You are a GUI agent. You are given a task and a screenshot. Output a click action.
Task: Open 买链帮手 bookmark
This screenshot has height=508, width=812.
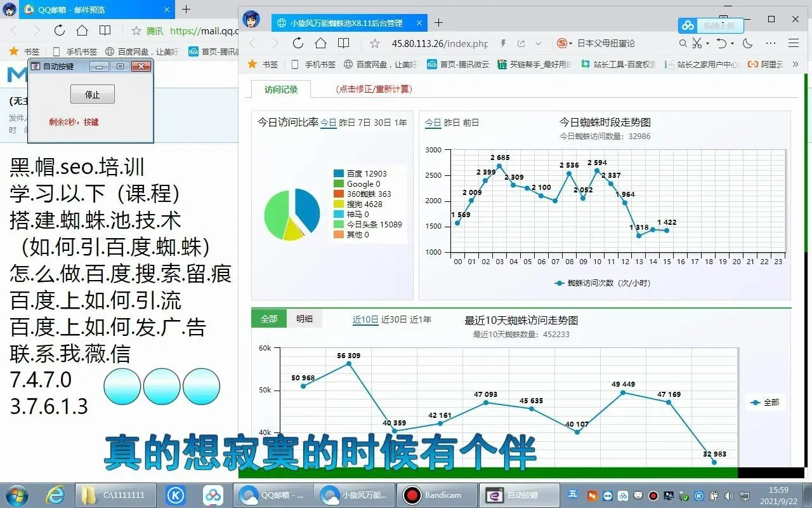click(x=535, y=64)
